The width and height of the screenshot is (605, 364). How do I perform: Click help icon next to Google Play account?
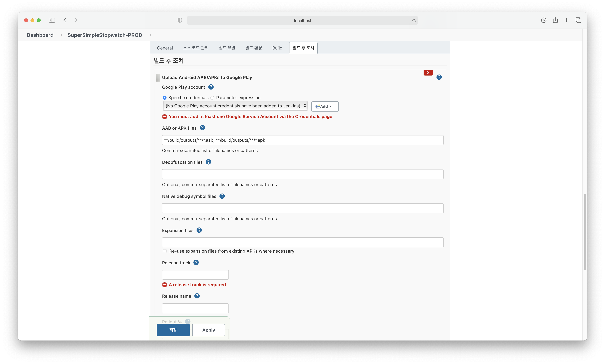211,87
